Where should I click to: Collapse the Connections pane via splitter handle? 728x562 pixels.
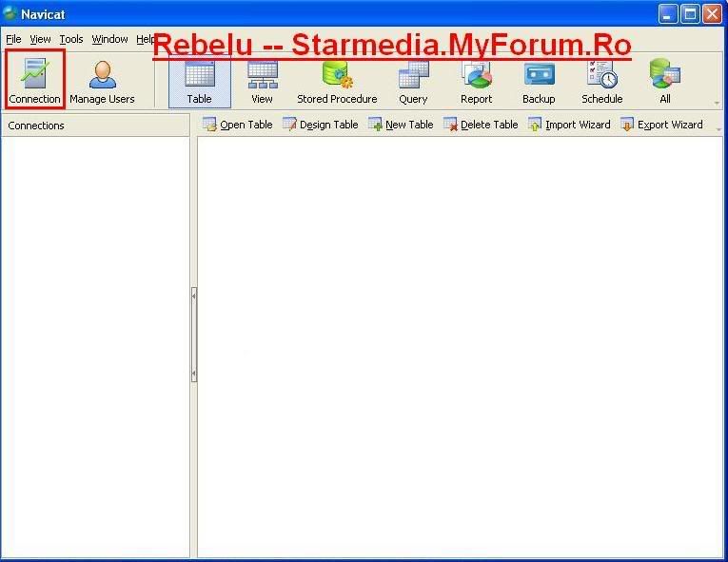point(194,334)
